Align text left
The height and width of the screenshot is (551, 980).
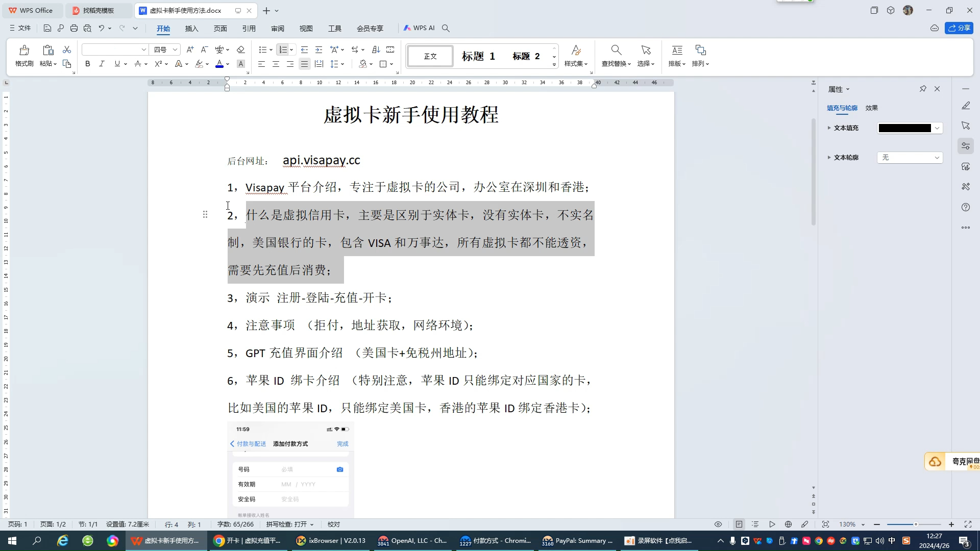click(x=261, y=64)
